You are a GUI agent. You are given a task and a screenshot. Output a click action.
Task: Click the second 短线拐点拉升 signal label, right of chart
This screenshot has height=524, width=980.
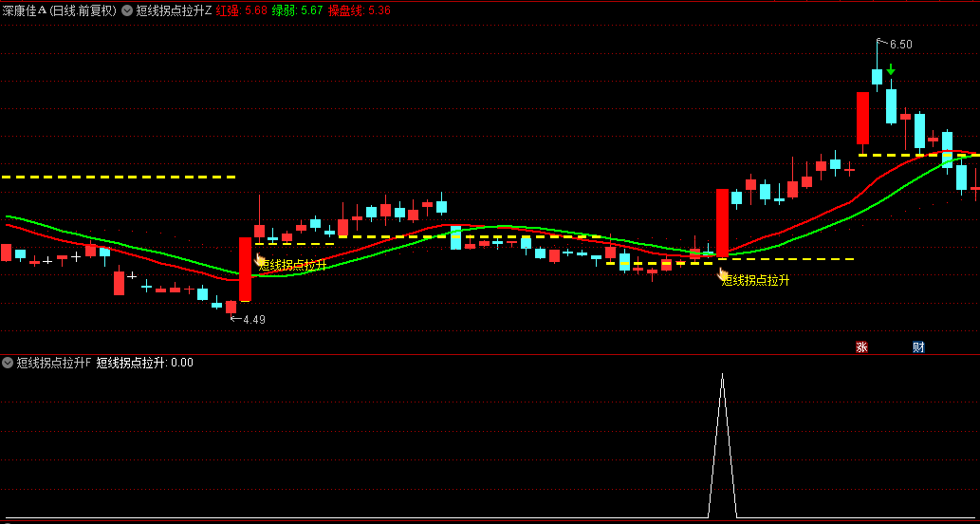click(755, 281)
